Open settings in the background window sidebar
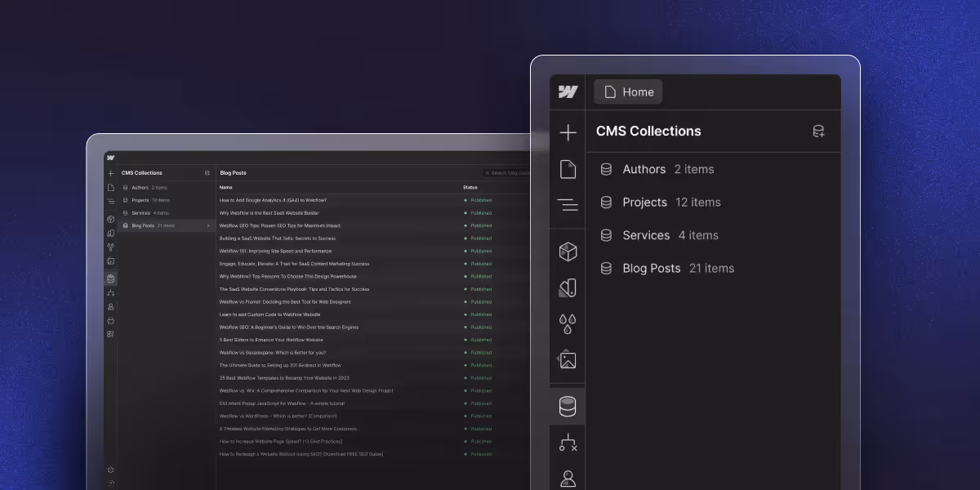The width and height of the screenshot is (980, 490). (x=109, y=470)
